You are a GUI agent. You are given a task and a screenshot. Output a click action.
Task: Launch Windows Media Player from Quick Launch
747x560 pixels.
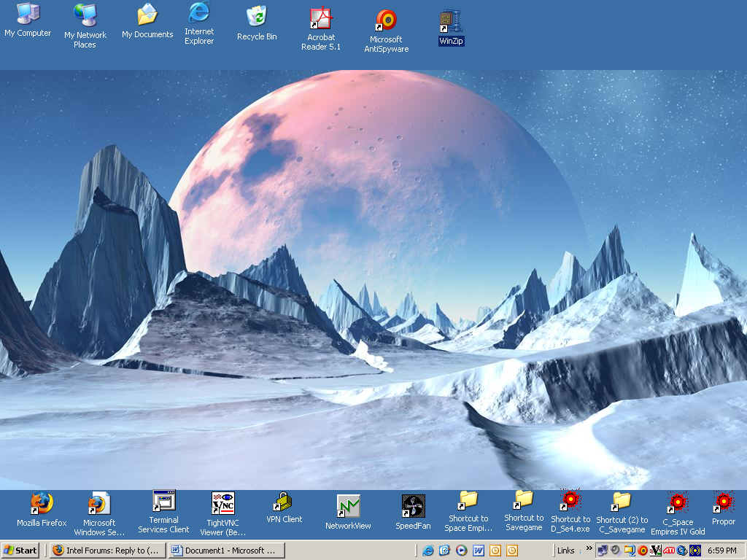click(461, 551)
